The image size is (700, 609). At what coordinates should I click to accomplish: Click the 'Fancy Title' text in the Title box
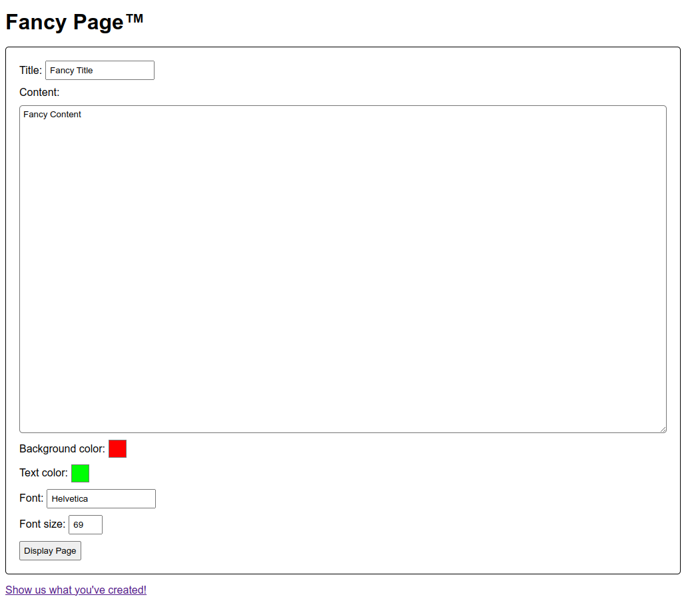pos(70,70)
